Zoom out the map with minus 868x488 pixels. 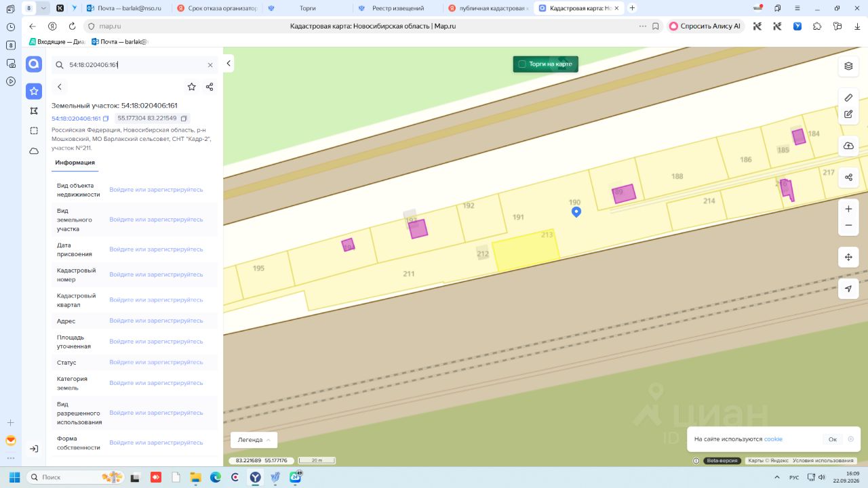[848, 226]
